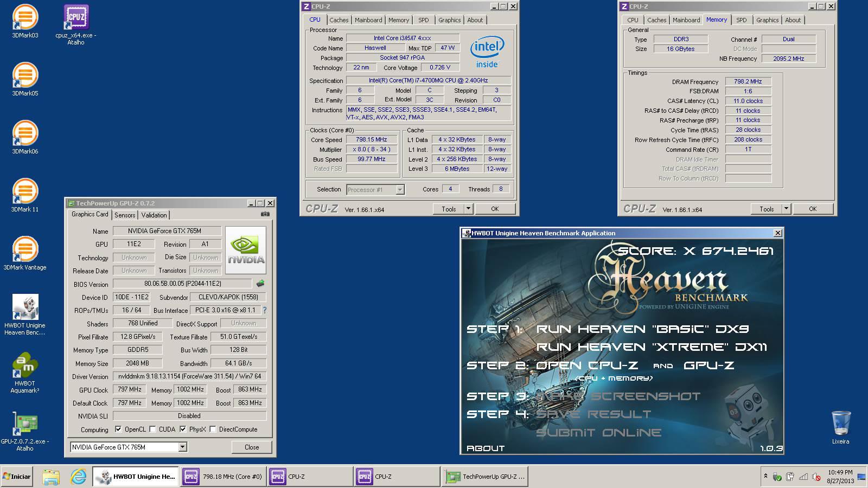Open SPD tab in right CPU-Z window
868x488 pixels.
point(742,20)
